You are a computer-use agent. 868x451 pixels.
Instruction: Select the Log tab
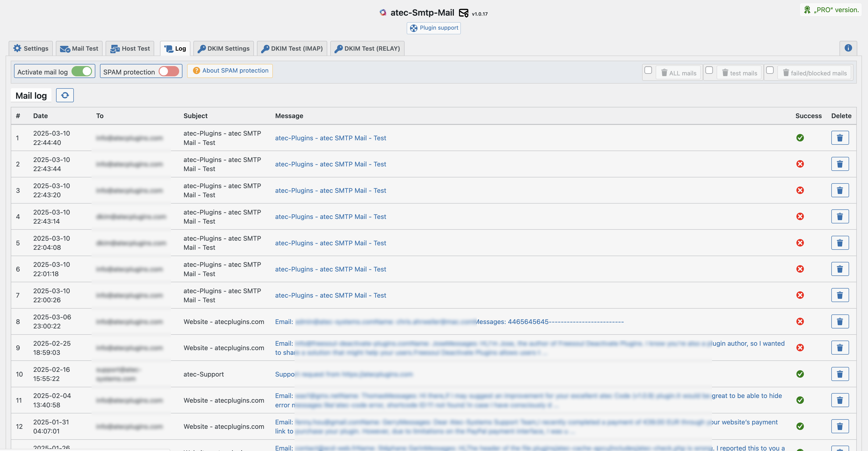tap(175, 49)
